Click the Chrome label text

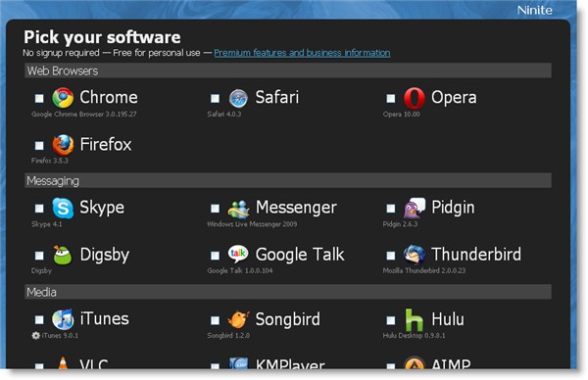pyautogui.click(x=109, y=97)
